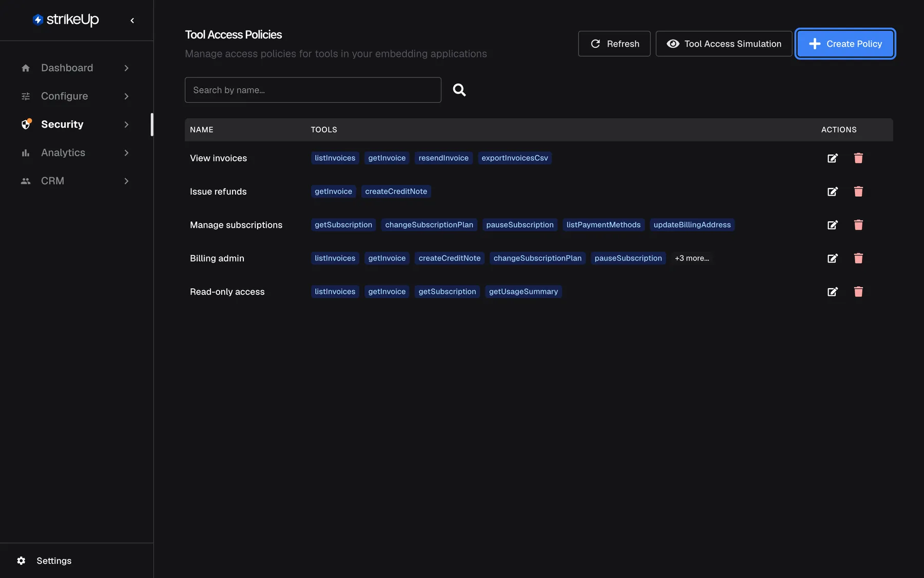Image resolution: width=924 pixels, height=578 pixels.
Task: Expand the Security chevron
Action: tap(126, 124)
